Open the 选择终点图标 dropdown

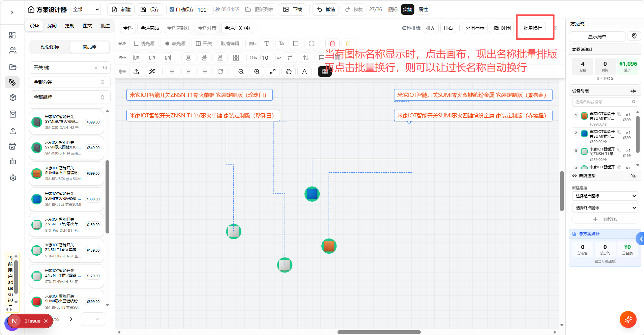click(605, 208)
